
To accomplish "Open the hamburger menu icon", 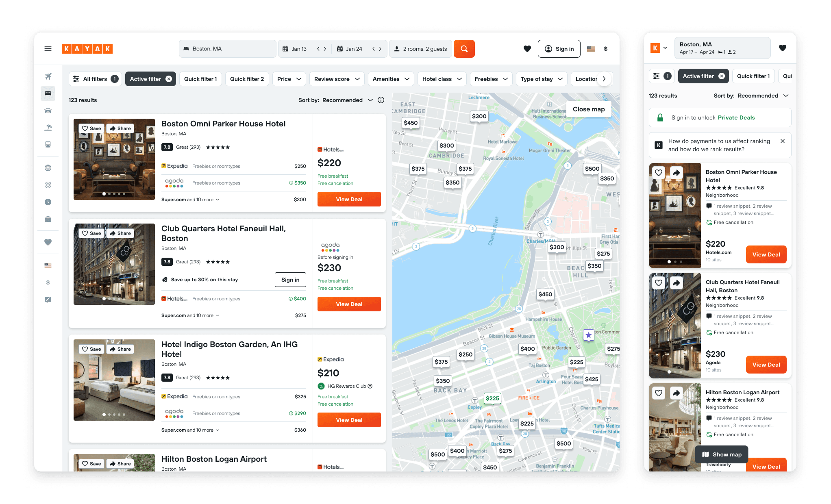I will tap(48, 49).
